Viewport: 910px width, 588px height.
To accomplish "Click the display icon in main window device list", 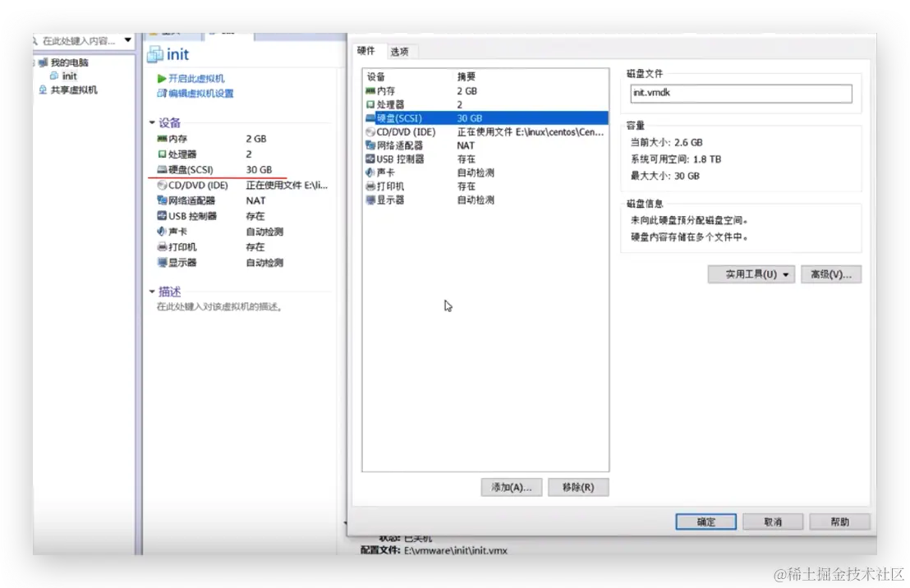I will tap(162, 262).
